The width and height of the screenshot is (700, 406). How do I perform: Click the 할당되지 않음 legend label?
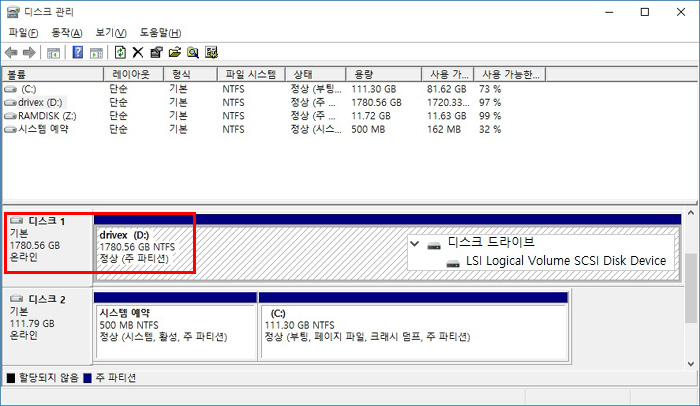pos(49,378)
